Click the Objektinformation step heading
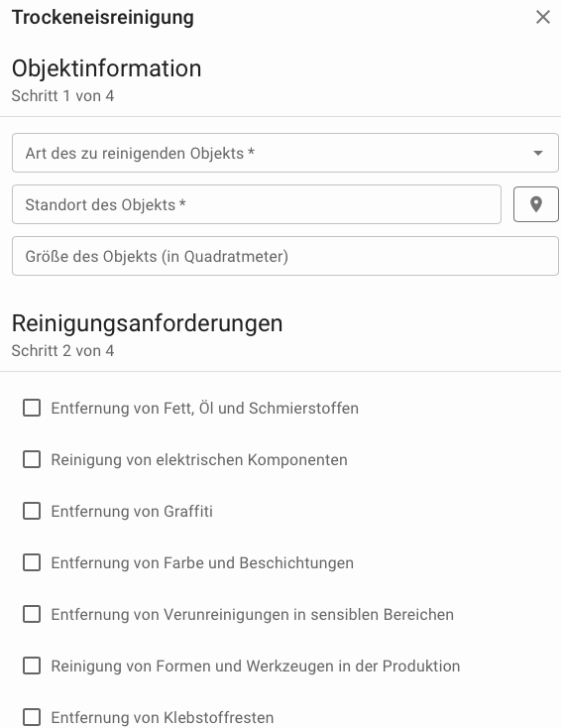The height and width of the screenshot is (728, 561). [x=106, y=68]
